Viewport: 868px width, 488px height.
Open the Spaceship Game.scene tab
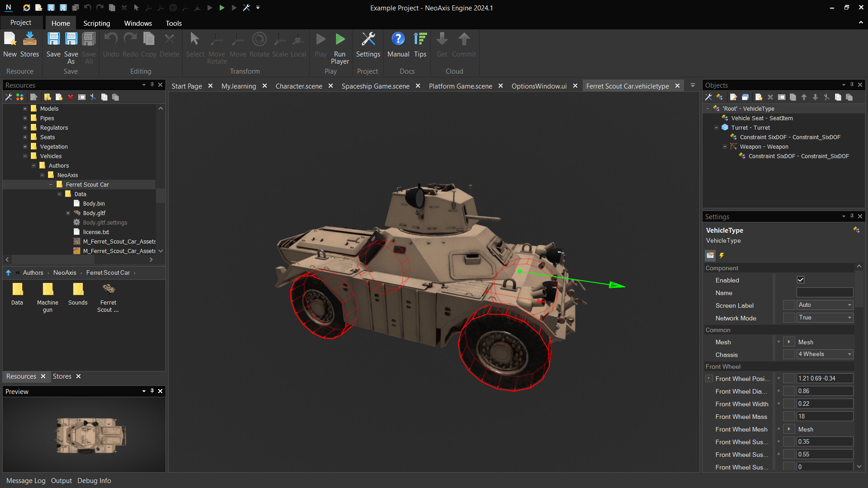coord(375,86)
